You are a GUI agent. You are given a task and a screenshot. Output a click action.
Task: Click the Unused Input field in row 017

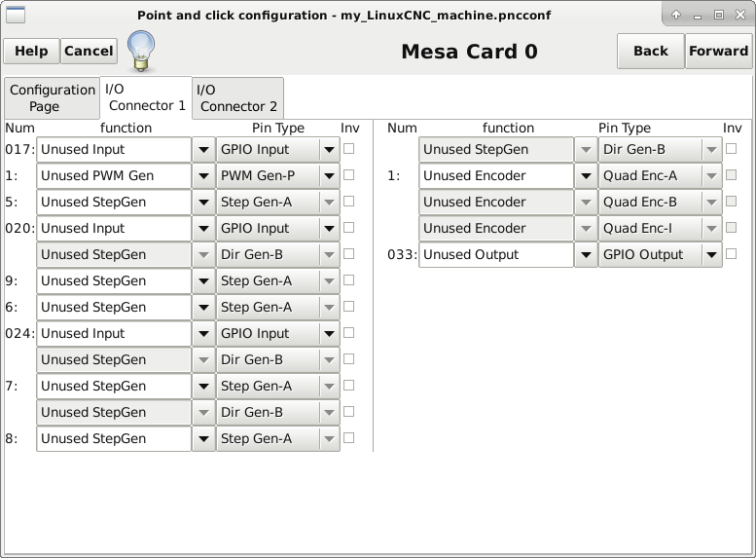[114, 150]
